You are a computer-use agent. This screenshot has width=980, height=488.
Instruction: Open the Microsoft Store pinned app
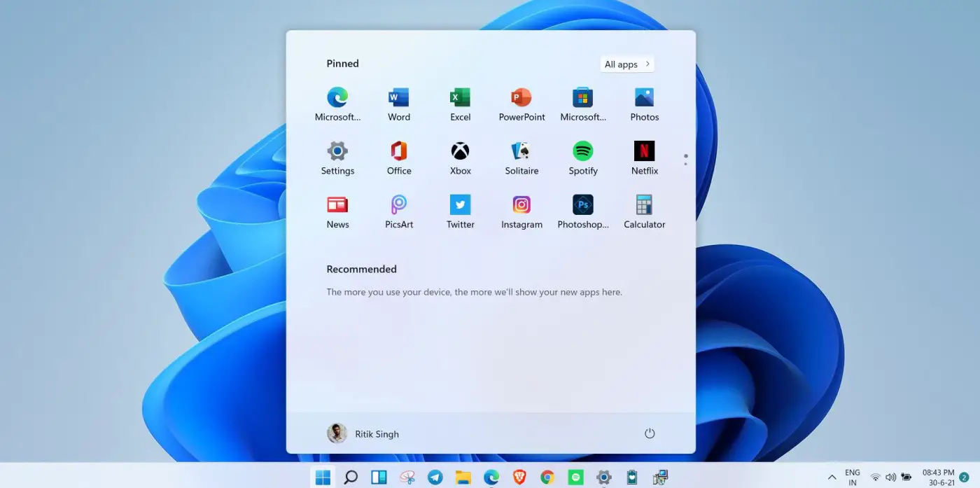[583, 104]
